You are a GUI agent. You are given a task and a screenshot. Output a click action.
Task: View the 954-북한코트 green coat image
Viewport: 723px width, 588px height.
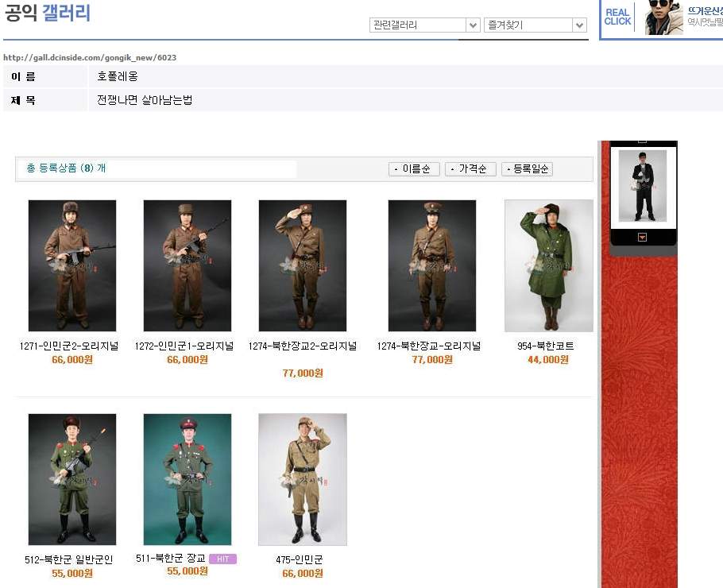pos(549,265)
